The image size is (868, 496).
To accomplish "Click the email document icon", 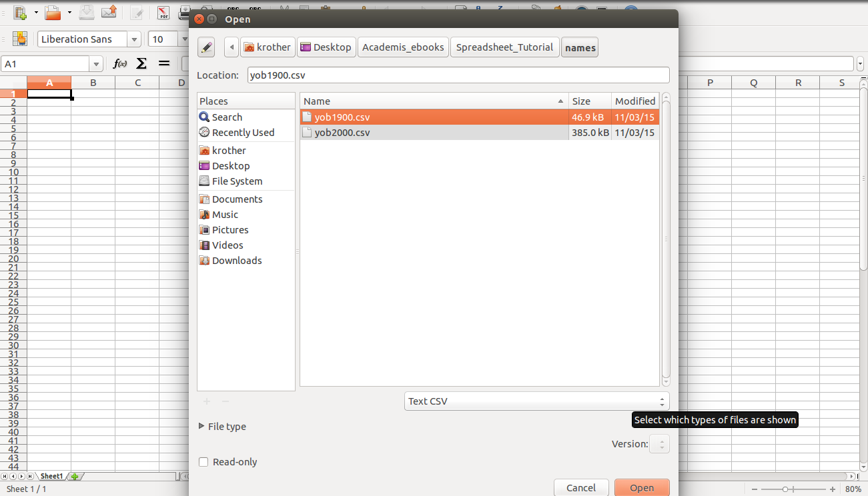I will tap(109, 12).
